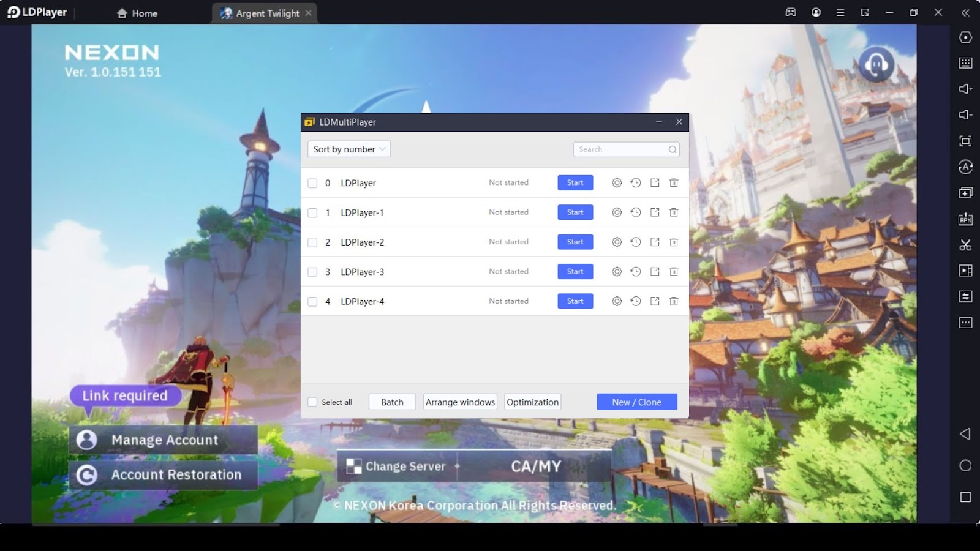
Task: Open gamepad icon in LDPlayer title bar
Action: click(x=791, y=12)
